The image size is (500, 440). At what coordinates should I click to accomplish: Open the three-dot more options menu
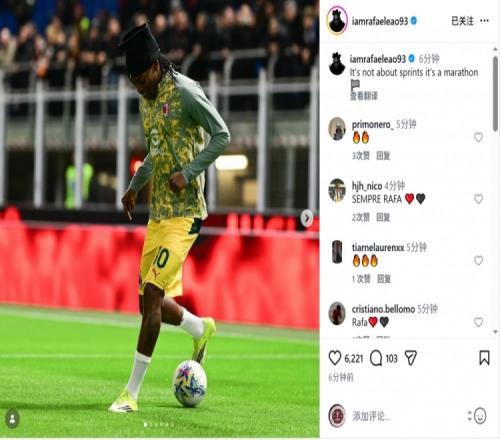(484, 21)
